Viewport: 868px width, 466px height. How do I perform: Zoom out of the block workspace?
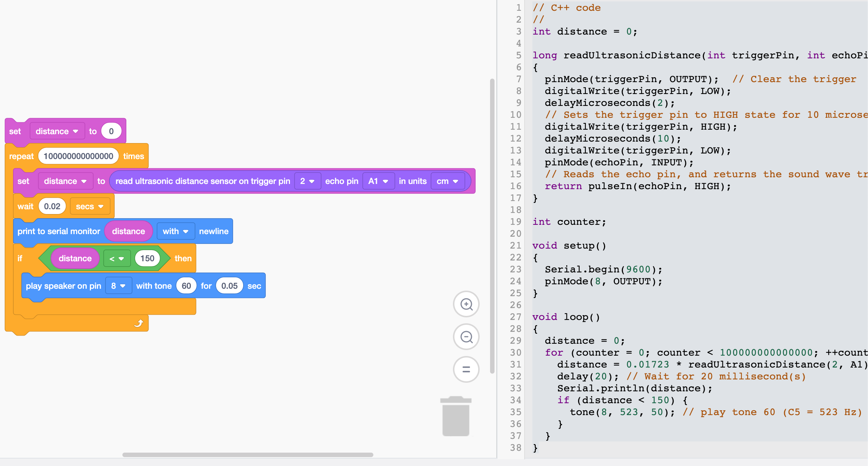pos(466,337)
